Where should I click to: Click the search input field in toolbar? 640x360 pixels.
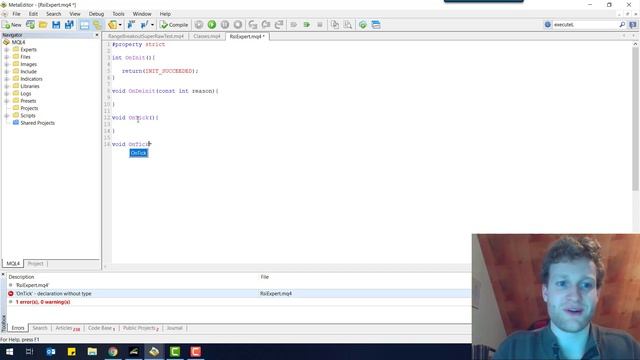pos(585,25)
